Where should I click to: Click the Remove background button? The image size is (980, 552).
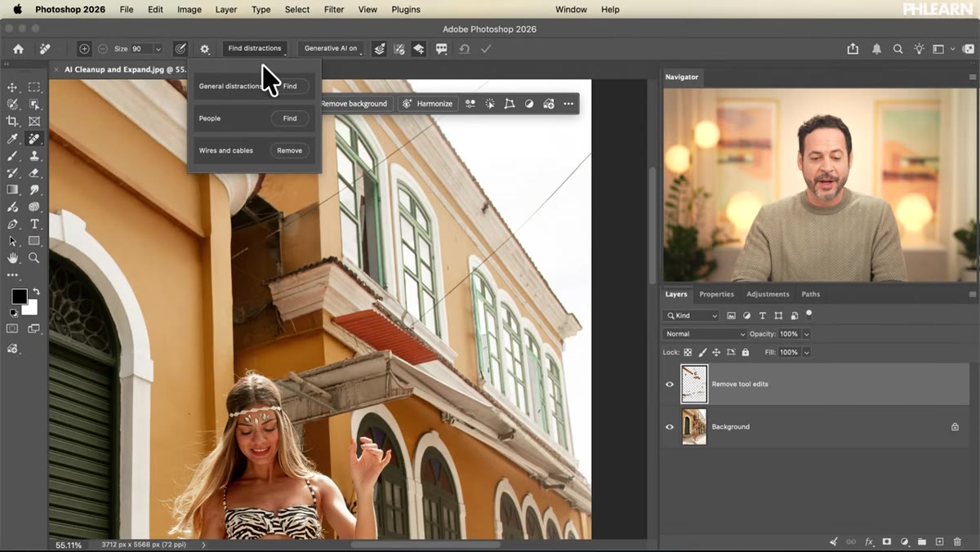coord(355,104)
